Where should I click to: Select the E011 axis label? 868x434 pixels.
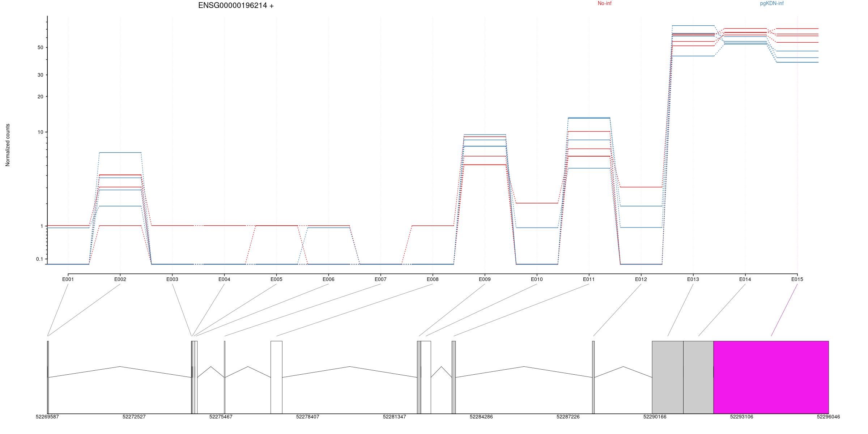tap(589, 279)
